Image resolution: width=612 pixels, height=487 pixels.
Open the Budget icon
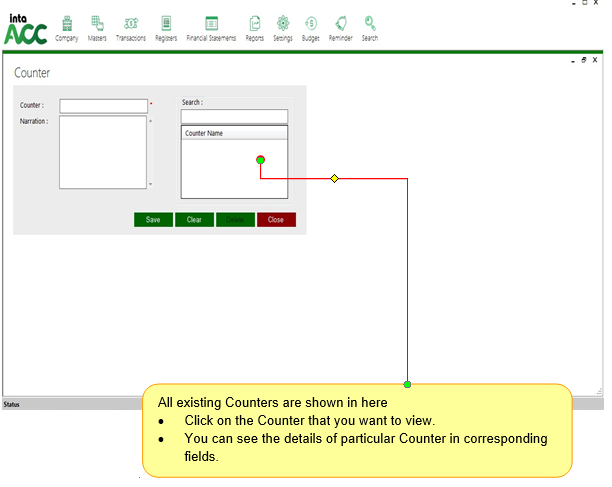point(311,24)
